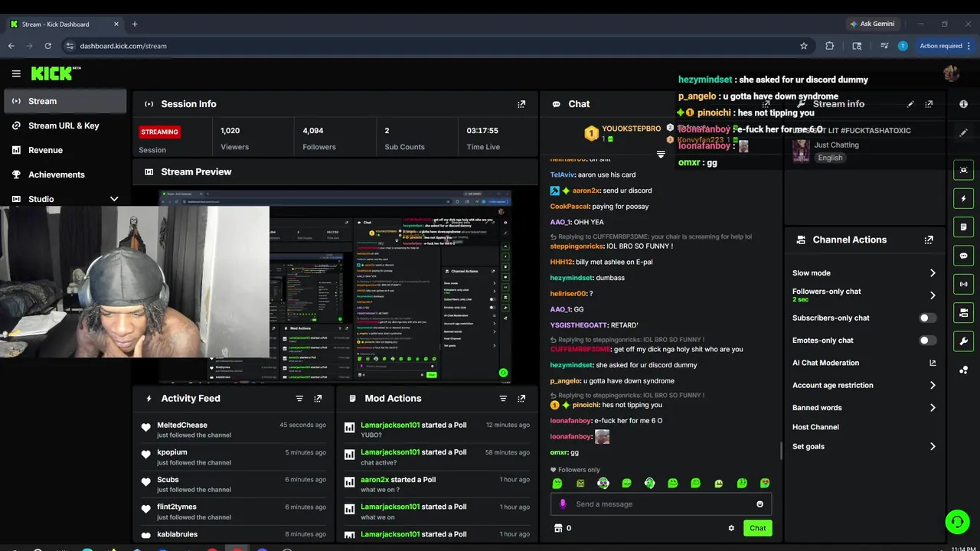Insert the first green blob emote

pos(557,483)
